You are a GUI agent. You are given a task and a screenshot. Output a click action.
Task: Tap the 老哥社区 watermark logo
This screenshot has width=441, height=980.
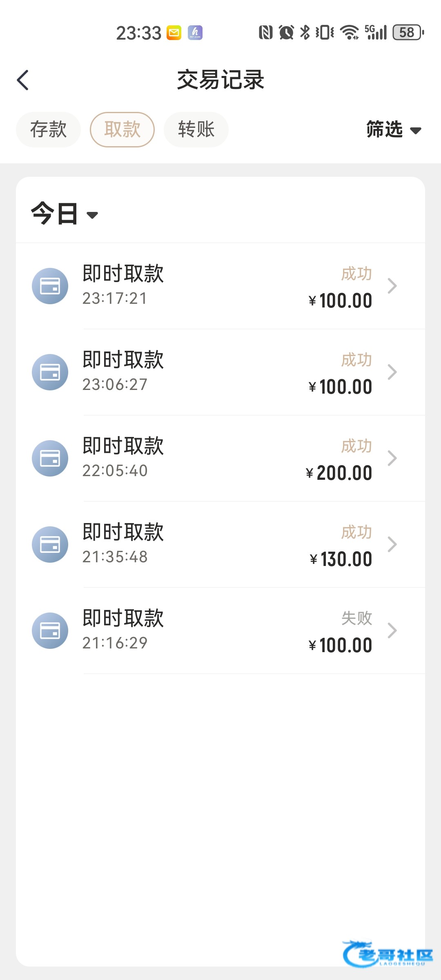[x=387, y=954]
